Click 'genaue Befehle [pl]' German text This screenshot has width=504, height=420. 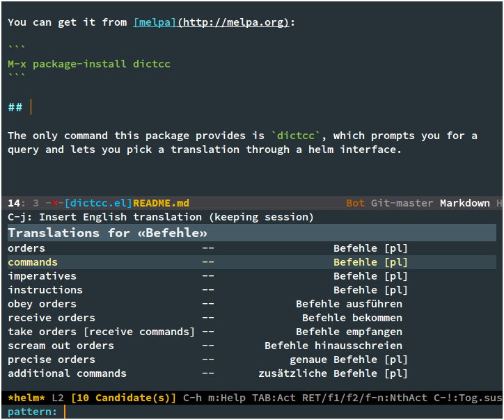coord(349,360)
